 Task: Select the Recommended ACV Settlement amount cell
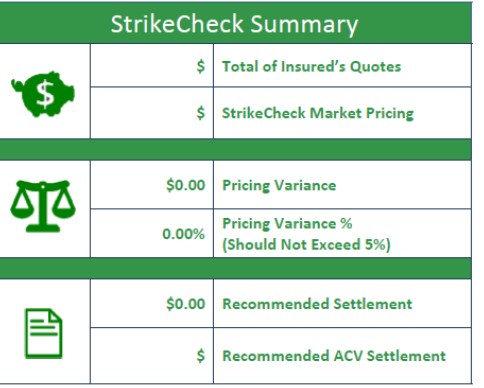click(152, 356)
